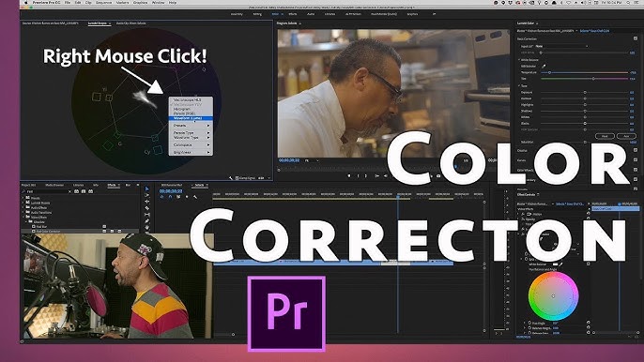Expand the Presets folder arrow in Effects
644x362 pixels.
23,198
